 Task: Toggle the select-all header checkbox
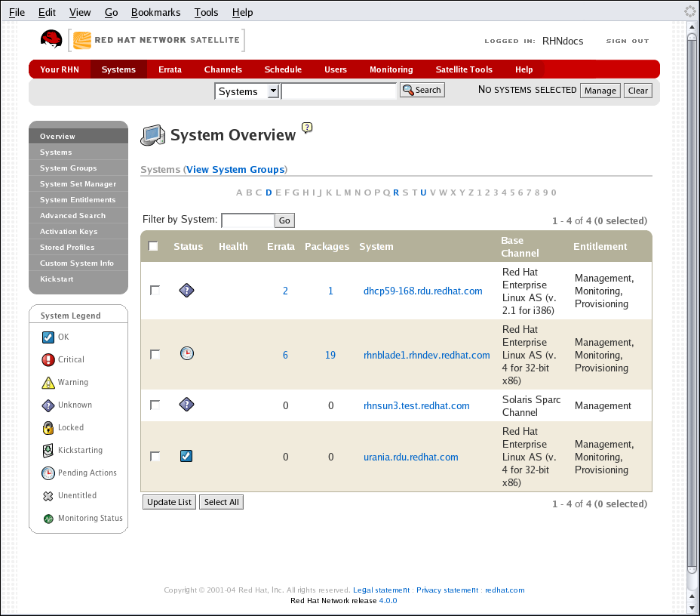click(153, 246)
